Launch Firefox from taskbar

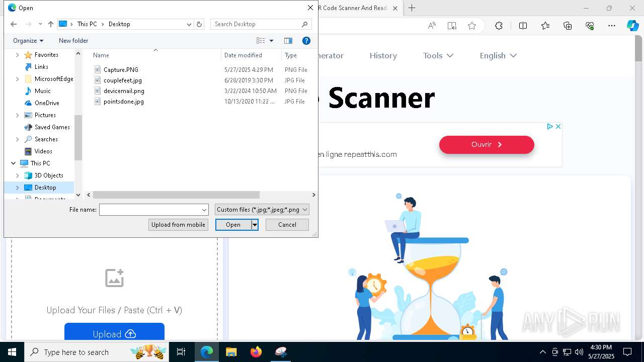[256, 352]
